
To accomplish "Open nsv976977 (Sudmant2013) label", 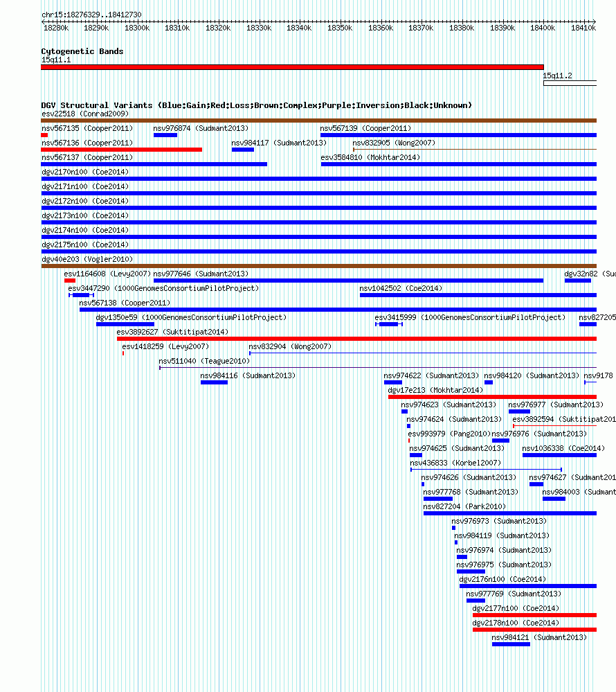I will click(556, 405).
